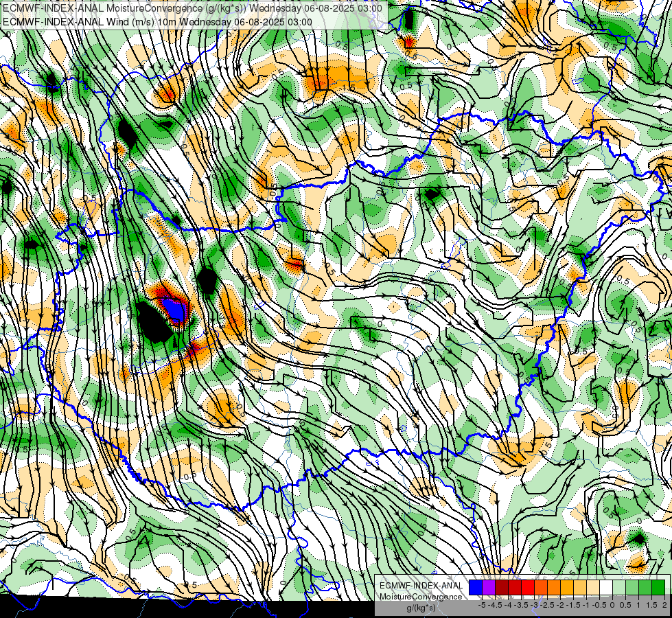
Task: Click the purple legend swatch at -5
Action: [x=489, y=587]
